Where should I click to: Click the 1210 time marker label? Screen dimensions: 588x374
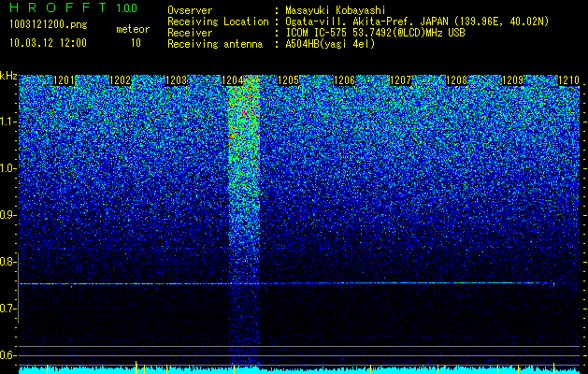click(x=569, y=80)
